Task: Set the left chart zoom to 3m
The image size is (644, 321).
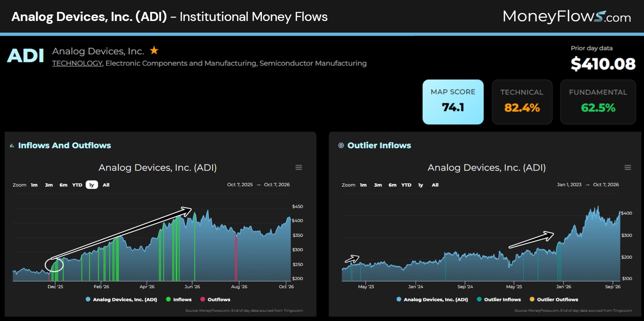Action: 49,185
